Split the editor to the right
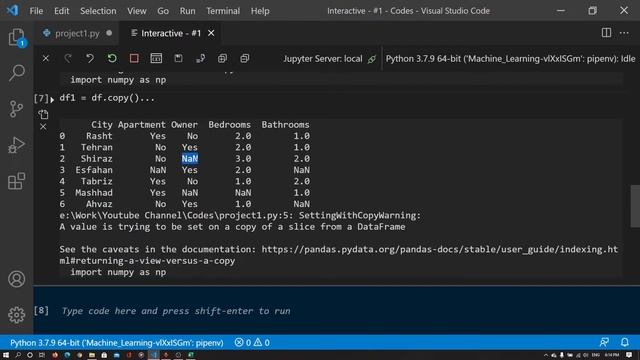Viewport: 640px width, 360px height. point(606,33)
